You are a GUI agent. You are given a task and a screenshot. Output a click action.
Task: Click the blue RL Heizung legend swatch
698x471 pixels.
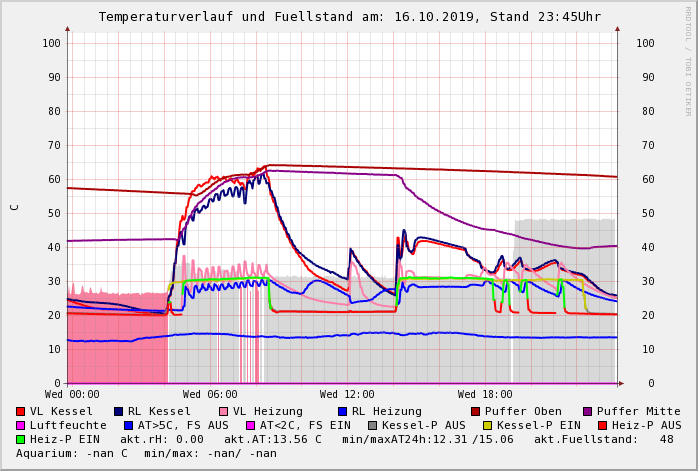click(x=342, y=411)
